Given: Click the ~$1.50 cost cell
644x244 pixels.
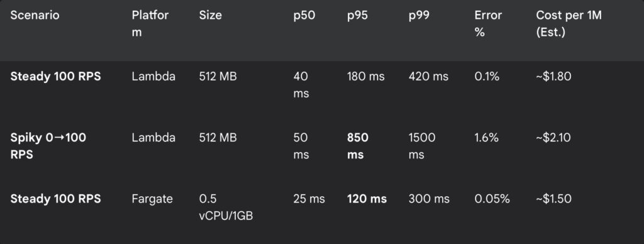Looking at the screenshot, I should (x=553, y=199).
